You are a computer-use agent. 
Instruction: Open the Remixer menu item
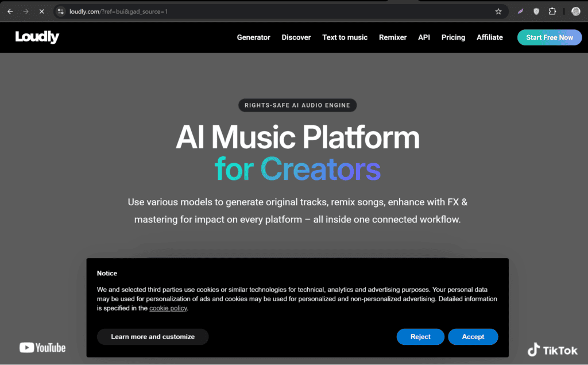click(x=393, y=37)
